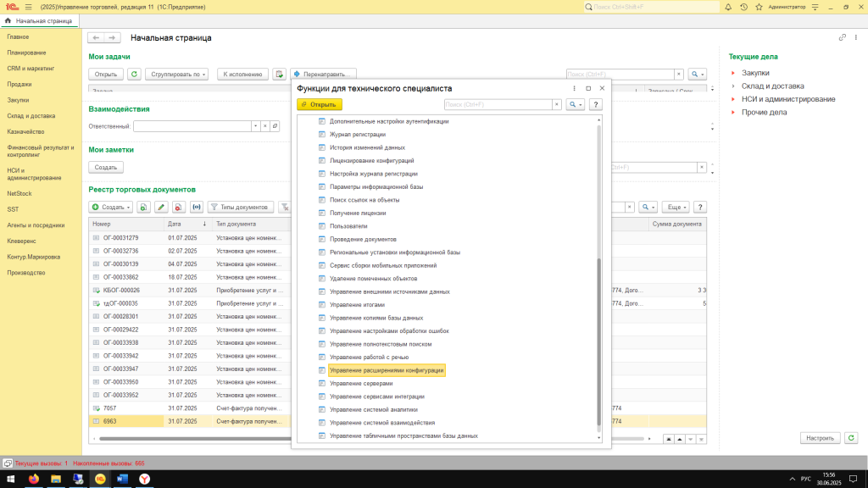This screenshot has width=868, height=488.
Task: Click help question mark in Функции dialog
Action: 596,104
